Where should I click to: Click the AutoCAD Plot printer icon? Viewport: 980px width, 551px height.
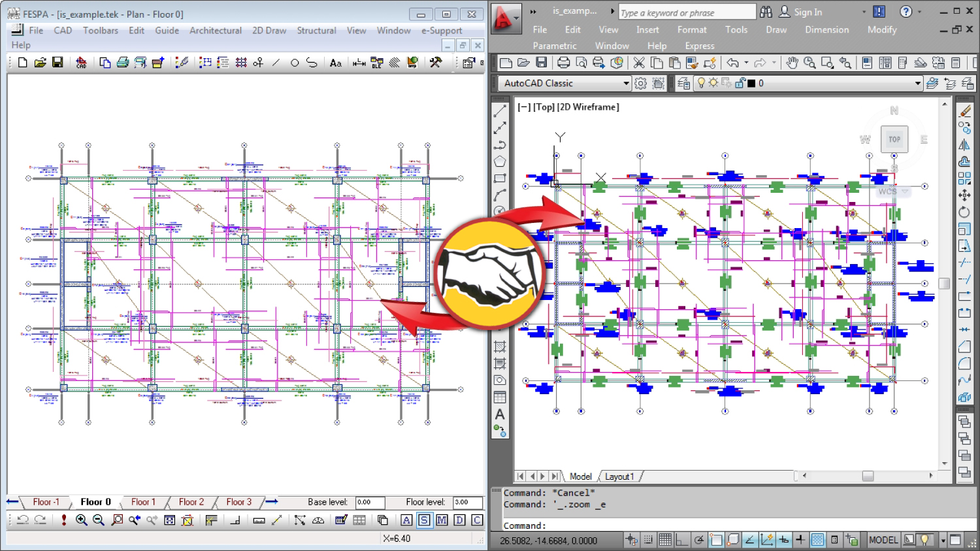[563, 63]
